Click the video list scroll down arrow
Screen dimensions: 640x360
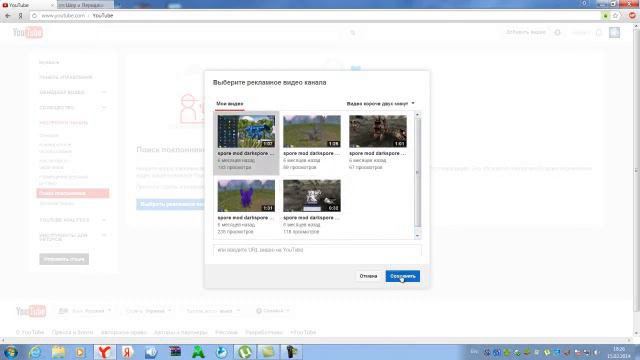[x=417, y=236]
